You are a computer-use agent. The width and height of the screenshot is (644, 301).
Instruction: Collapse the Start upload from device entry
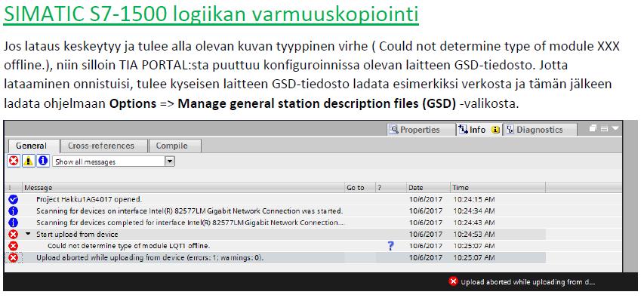coord(28,234)
